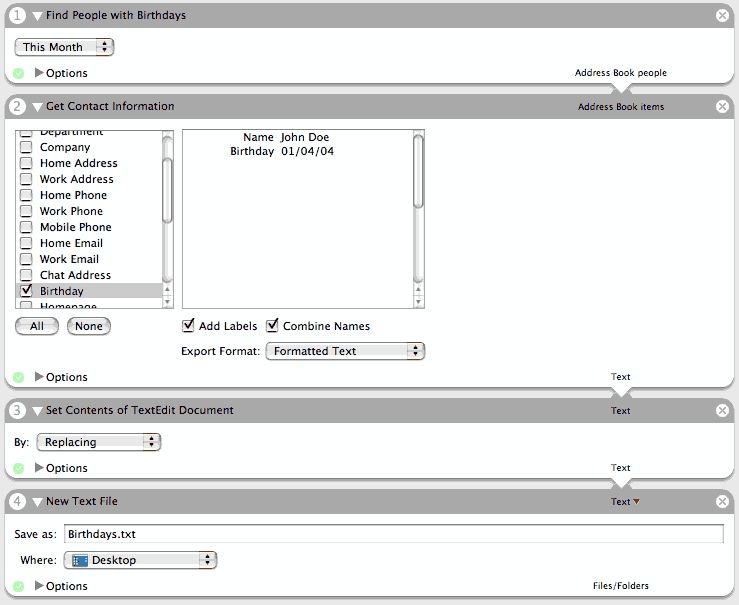The image size is (739, 605).
Task: Open the This Month popup menu
Action: click(64, 47)
